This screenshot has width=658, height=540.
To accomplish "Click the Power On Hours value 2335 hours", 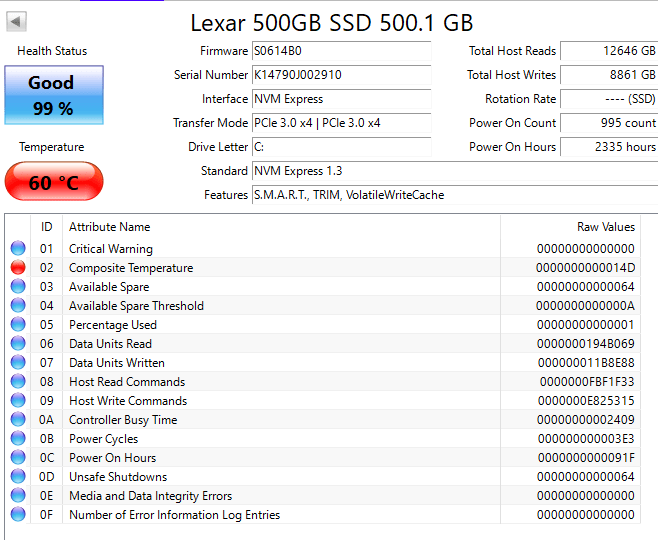I will coord(609,147).
